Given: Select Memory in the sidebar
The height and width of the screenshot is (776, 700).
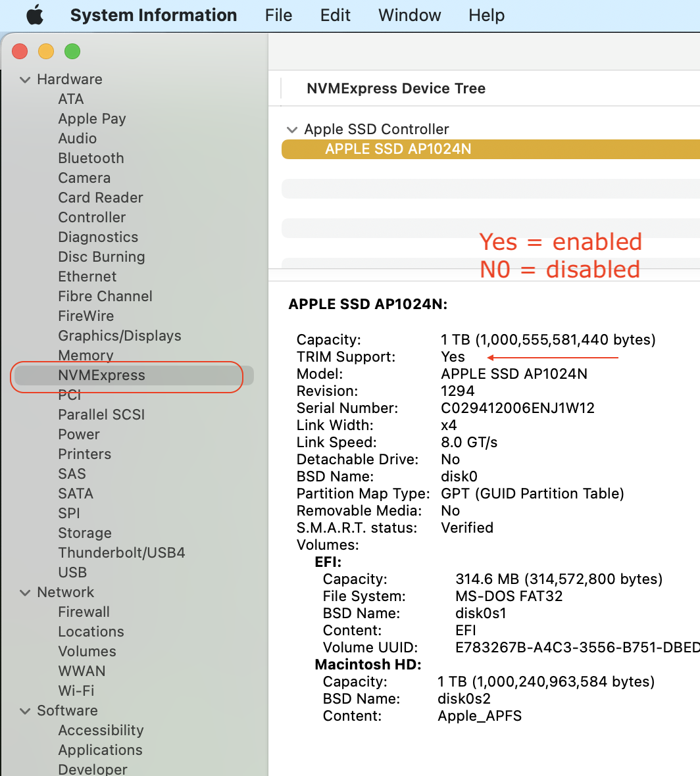Looking at the screenshot, I should (86, 355).
